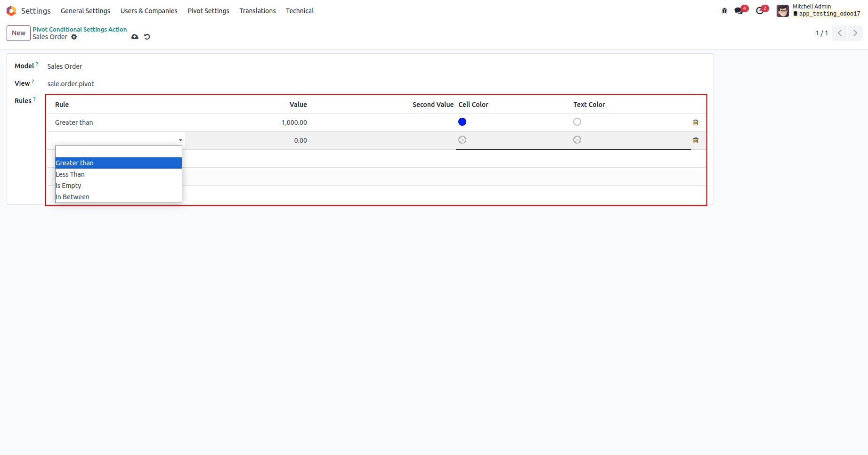Choose Greater than in the dropdown list
Image resolution: width=868 pixels, height=455 pixels.
point(118,163)
